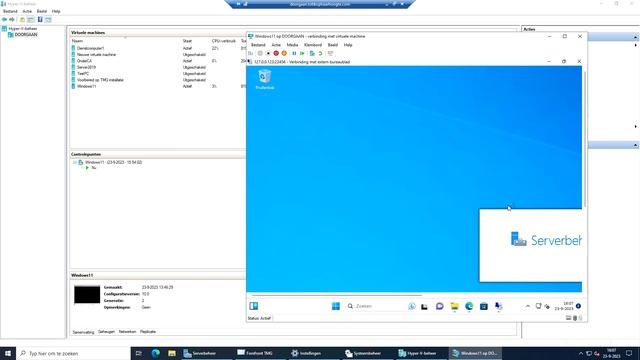Open Beeld menu in Hyper-V Manager
This screenshot has height=360, width=640.
coord(42,11)
